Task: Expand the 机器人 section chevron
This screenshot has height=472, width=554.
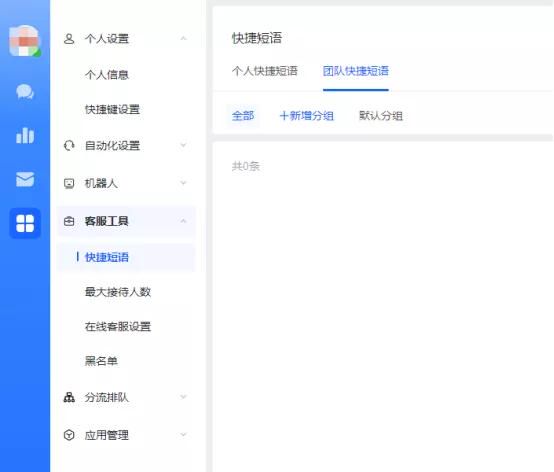Action: click(x=183, y=183)
